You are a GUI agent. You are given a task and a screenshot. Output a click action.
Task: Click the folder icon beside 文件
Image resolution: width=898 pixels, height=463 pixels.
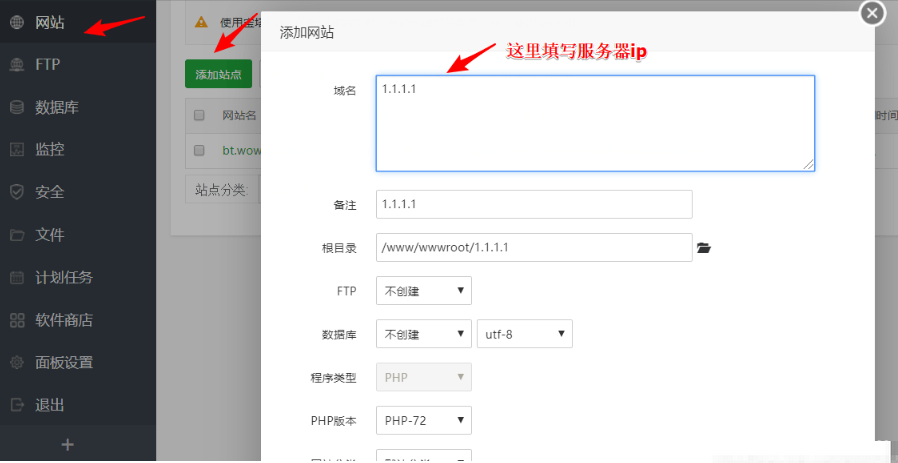[x=17, y=235]
